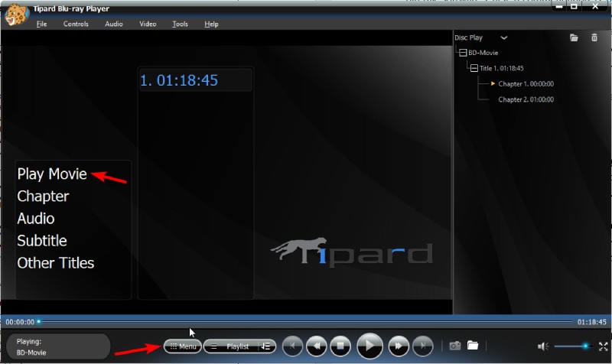Click the Playing: BD-Movie status box
The width and height of the screenshot is (612, 364).
point(58,346)
